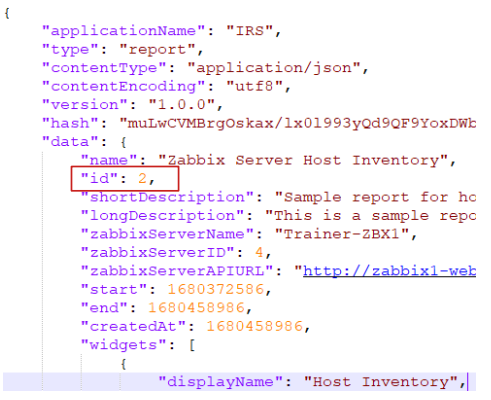Screen dimensions: 491x400
Task: Select the createdAt value 1680458986
Action: click(255, 327)
